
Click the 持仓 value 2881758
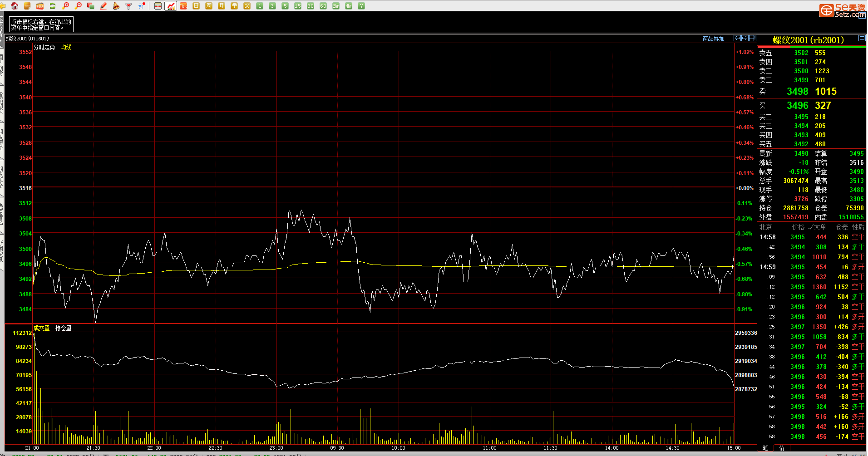click(796, 208)
